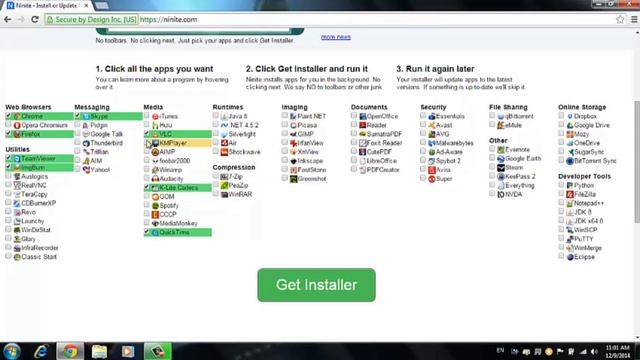Open a new browser tab
Viewport: 640px width, 360px height.
pos(102,6)
